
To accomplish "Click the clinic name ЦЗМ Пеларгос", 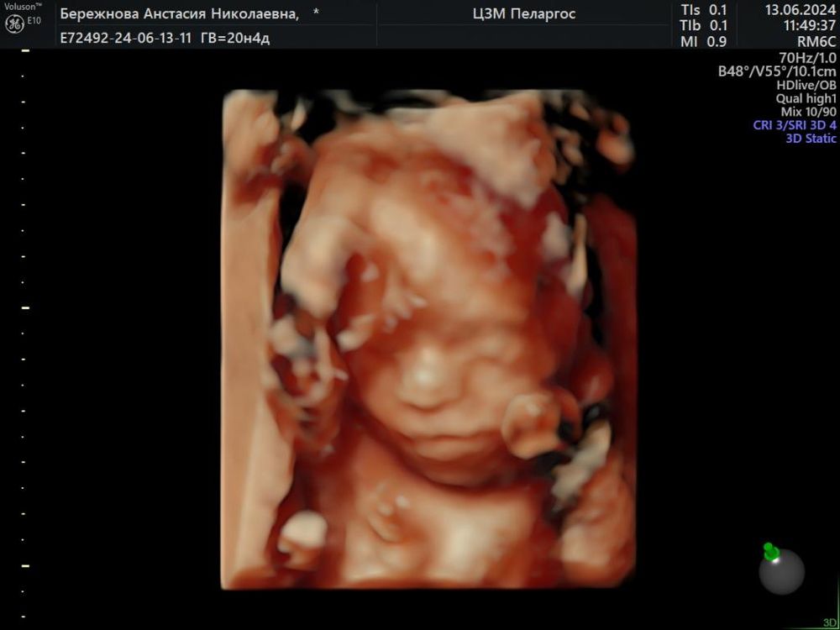I will 525,14.
